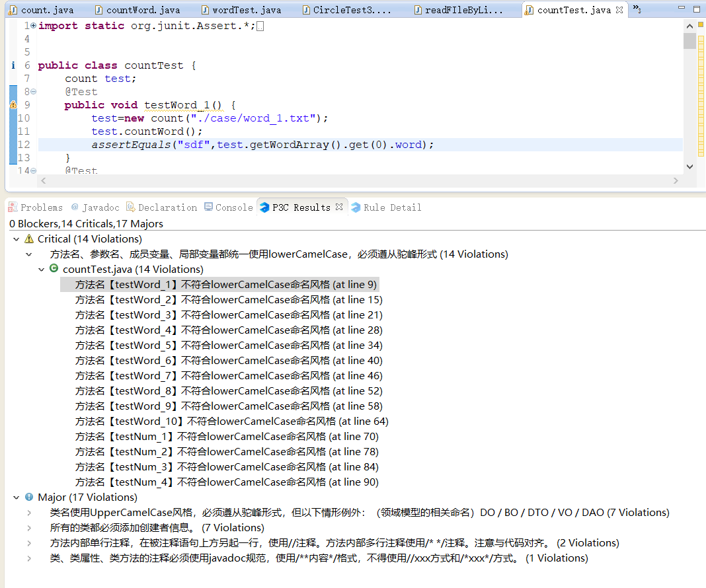Collapse the method fold at line 8
Viewport: 706px width, 588px height.
click(33, 92)
